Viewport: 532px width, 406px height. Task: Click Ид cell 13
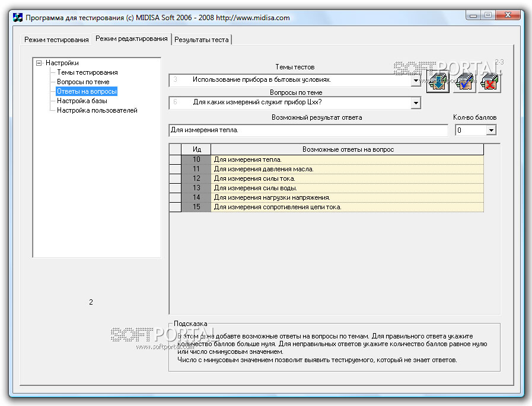click(196, 188)
